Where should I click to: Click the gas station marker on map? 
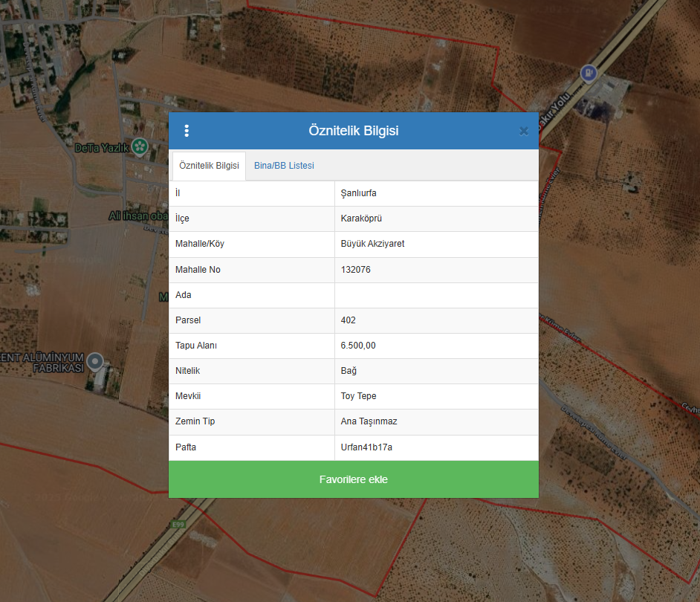[x=589, y=73]
